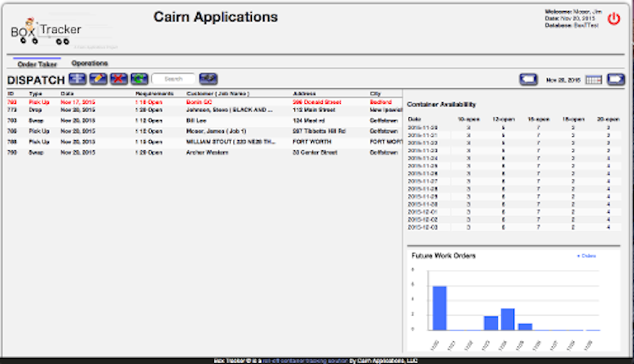Open the Operations tab

pyautogui.click(x=90, y=63)
